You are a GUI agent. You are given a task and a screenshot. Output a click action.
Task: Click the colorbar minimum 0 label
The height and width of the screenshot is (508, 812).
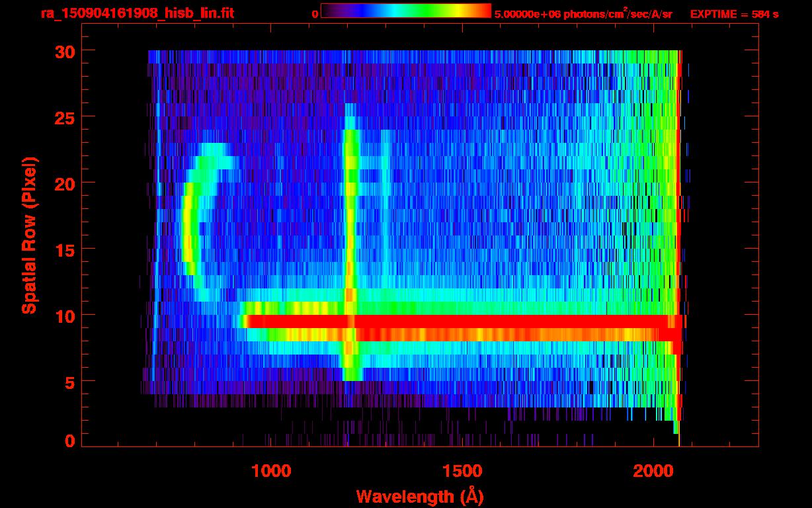click(315, 14)
